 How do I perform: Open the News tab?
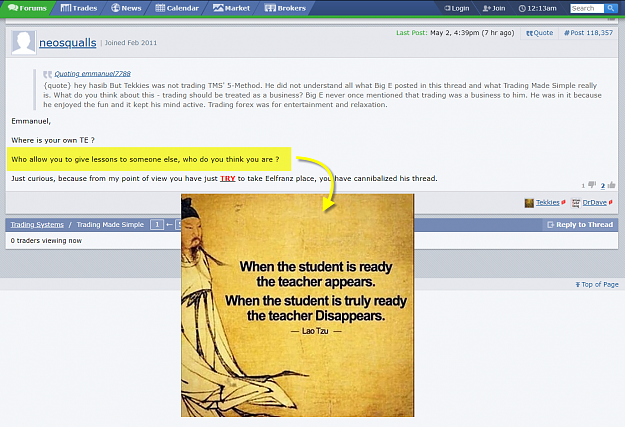pyautogui.click(x=126, y=8)
